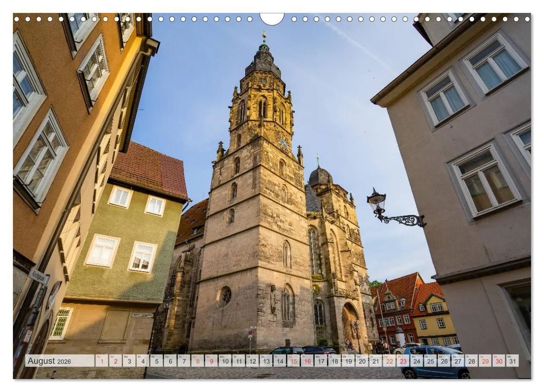Toggle the red holiday date 29

(x=484, y=362)
